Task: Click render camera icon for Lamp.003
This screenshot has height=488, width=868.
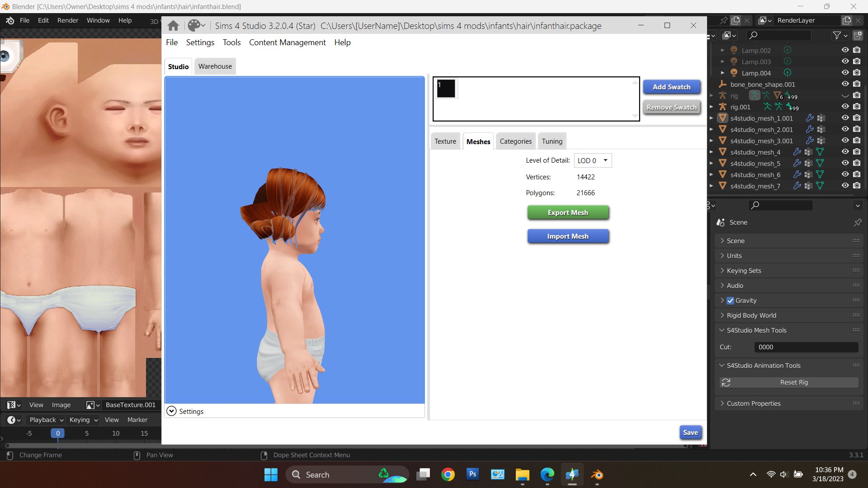Action: click(x=857, y=61)
